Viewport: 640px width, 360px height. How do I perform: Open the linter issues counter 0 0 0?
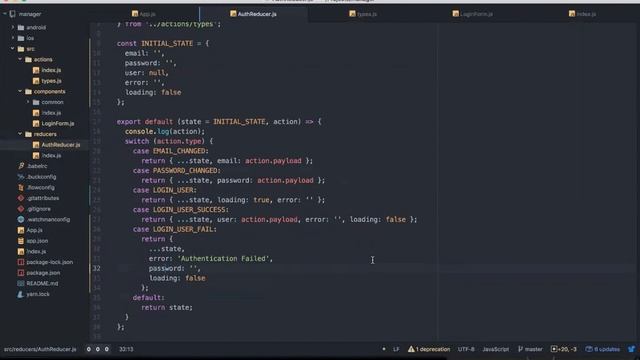[98, 349]
